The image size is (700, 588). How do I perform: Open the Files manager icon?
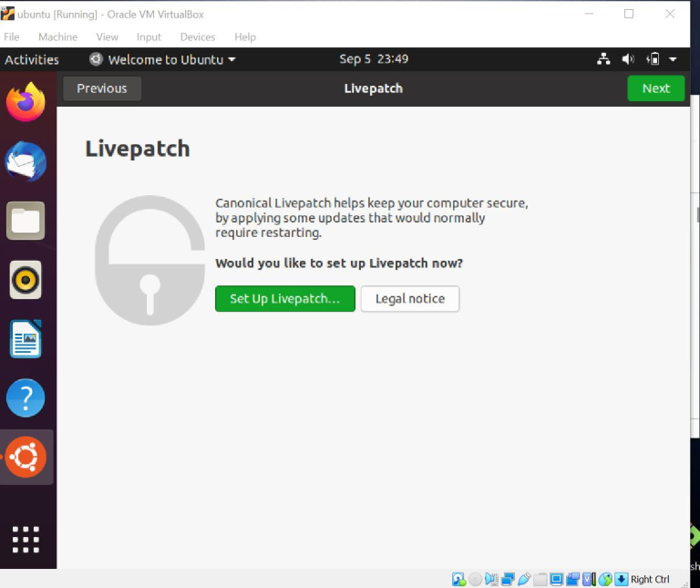(x=26, y=221)
